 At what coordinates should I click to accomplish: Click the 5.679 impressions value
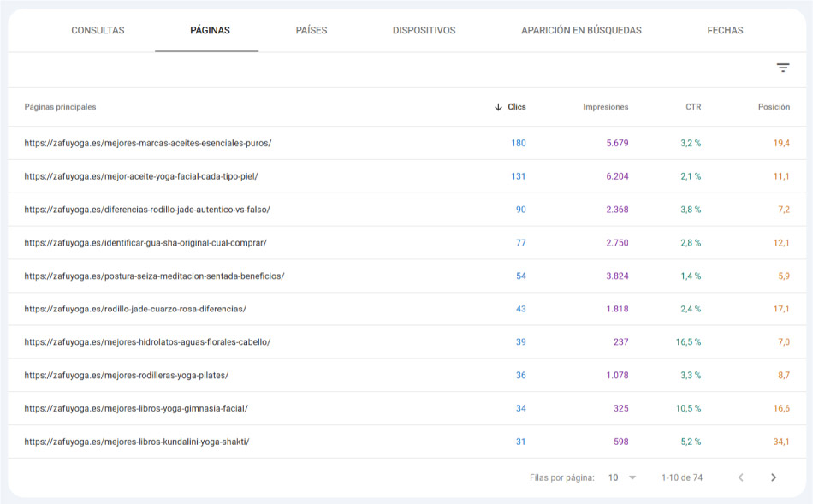[617, 143]
